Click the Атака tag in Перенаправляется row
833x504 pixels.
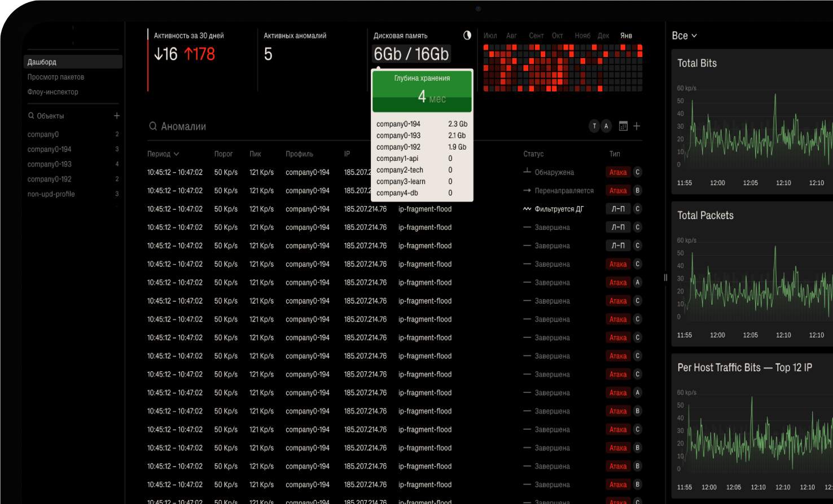[618, 191]
